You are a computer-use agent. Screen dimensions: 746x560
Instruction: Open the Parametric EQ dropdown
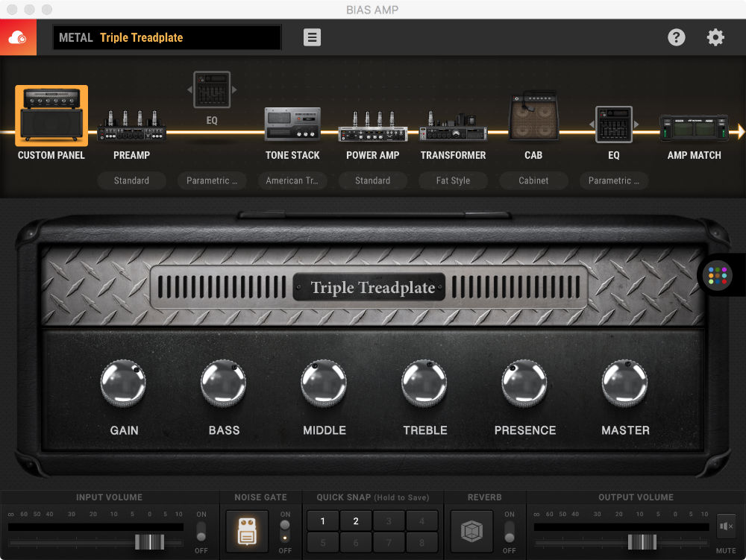tap(212, 180)
